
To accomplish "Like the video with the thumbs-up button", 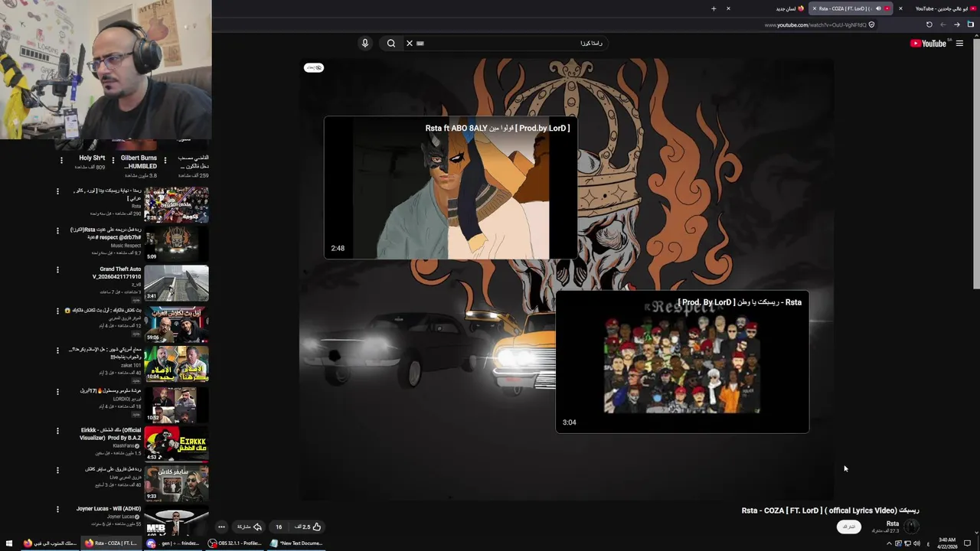I will click(x=308, y=527).
